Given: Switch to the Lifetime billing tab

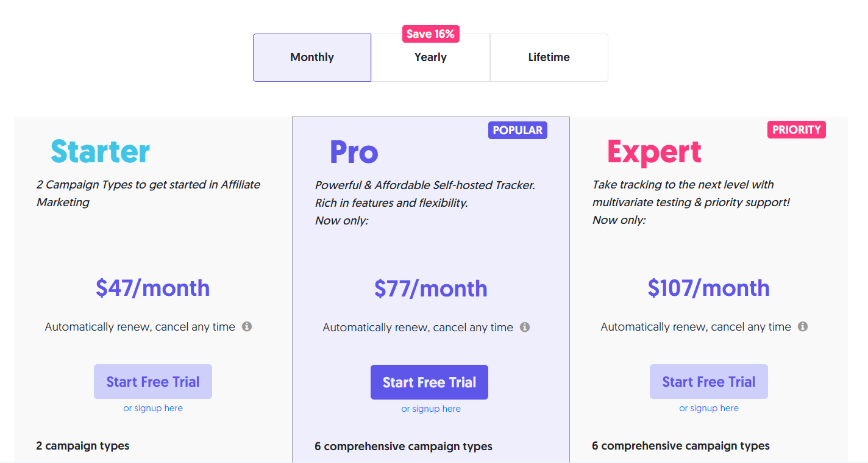Looking at the screenshot, I should (549, 57).
